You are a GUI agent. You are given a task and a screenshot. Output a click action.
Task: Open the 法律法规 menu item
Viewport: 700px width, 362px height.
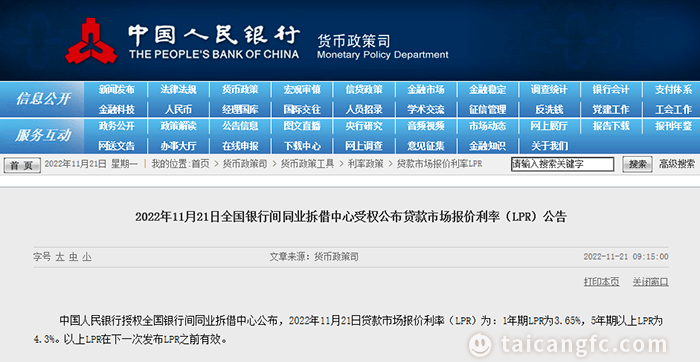point(179,90)
